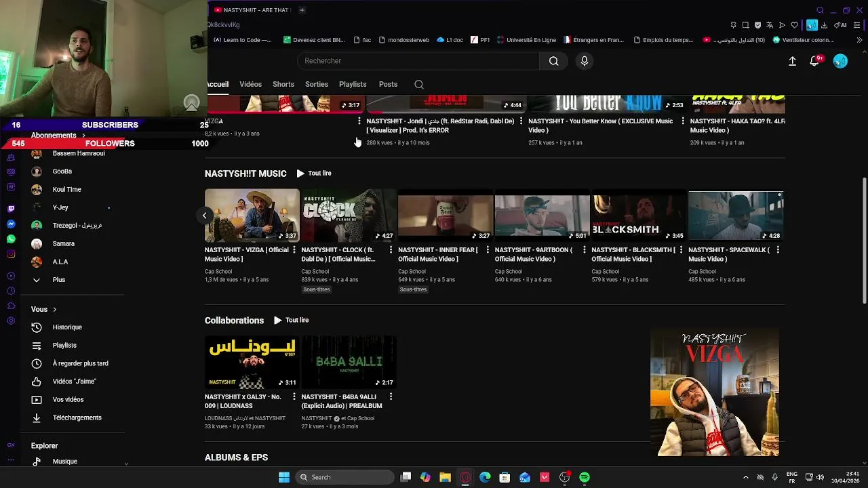Open the upload/create icon in YouTube header
This screenshot has width=868, height=488.
(792, 61)
